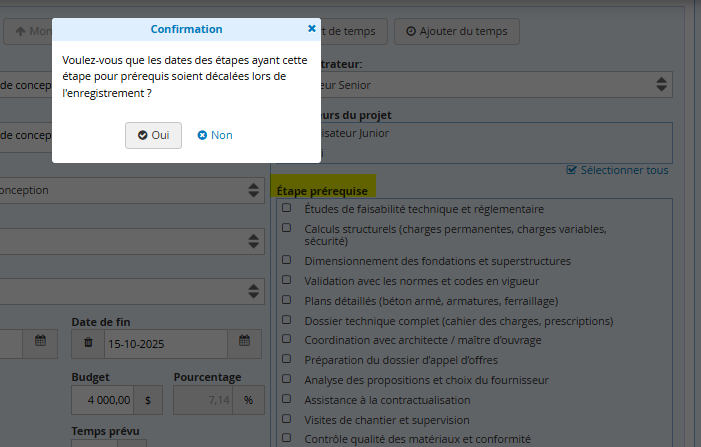Click the button ending in 'de temps'
Image resolution: width=701 pixels, height=447 pixels.
[354, 31]
